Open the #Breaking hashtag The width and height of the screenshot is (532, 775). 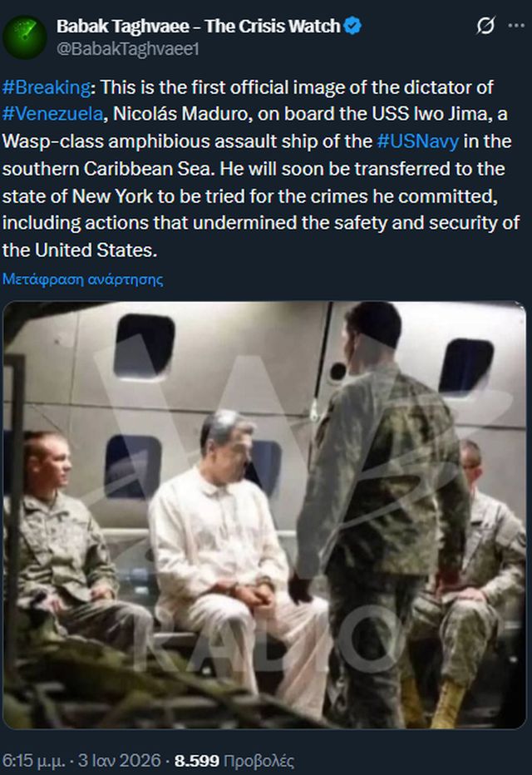[47, 87]
